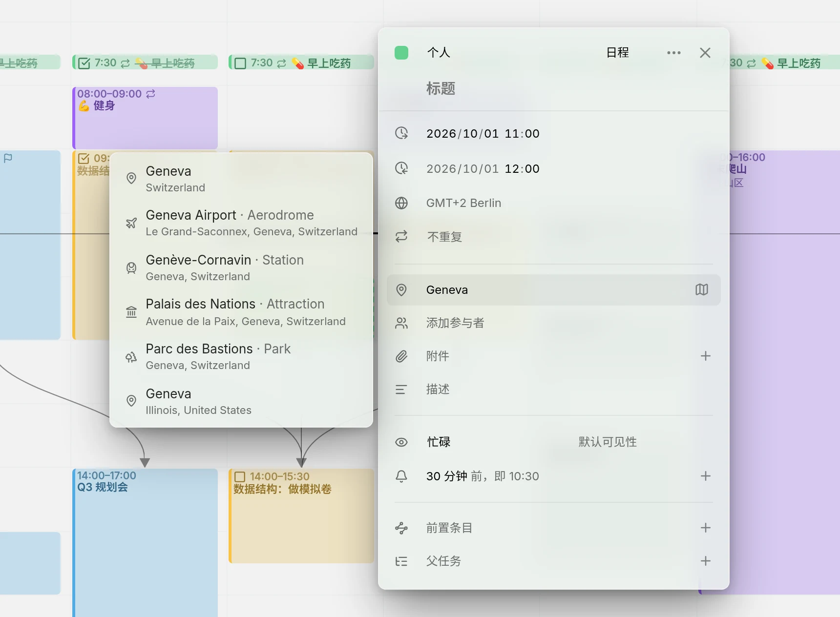
Task: Click the bell reminder icon
Action: click(401, 476)
